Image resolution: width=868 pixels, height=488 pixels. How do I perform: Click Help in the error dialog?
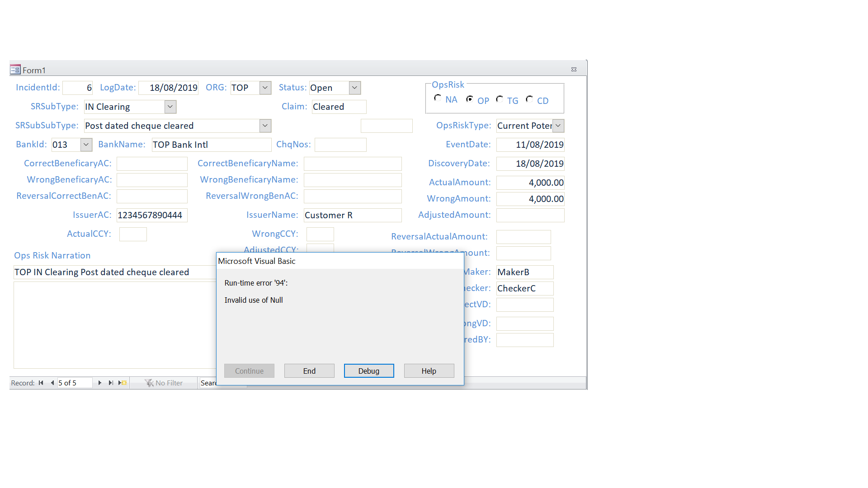[x=429, y=371]
